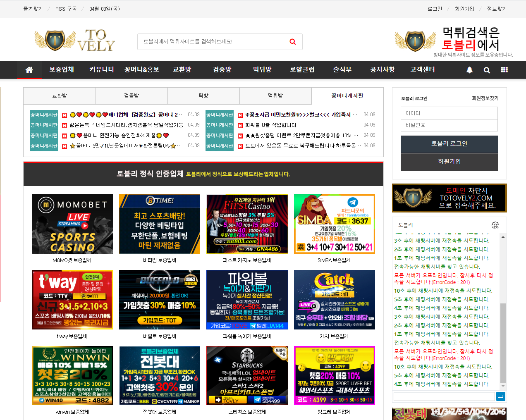Focus the 비밀번호 input field

point(449,125)
